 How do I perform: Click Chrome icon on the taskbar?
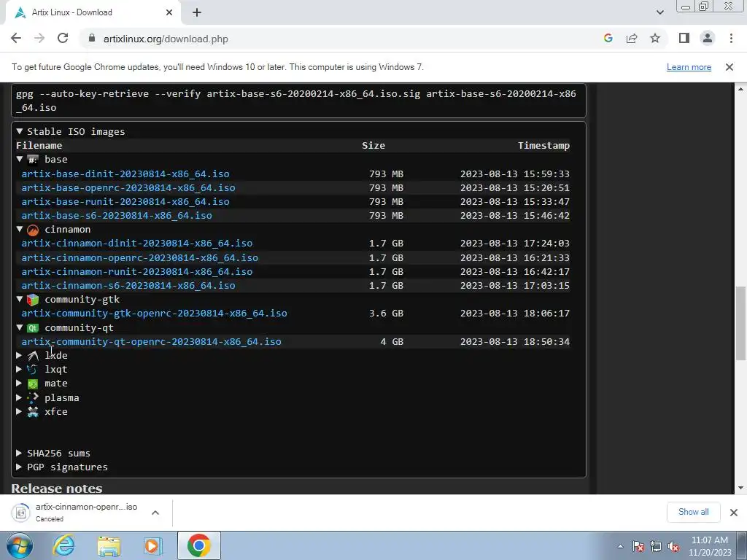coord(198,545)
